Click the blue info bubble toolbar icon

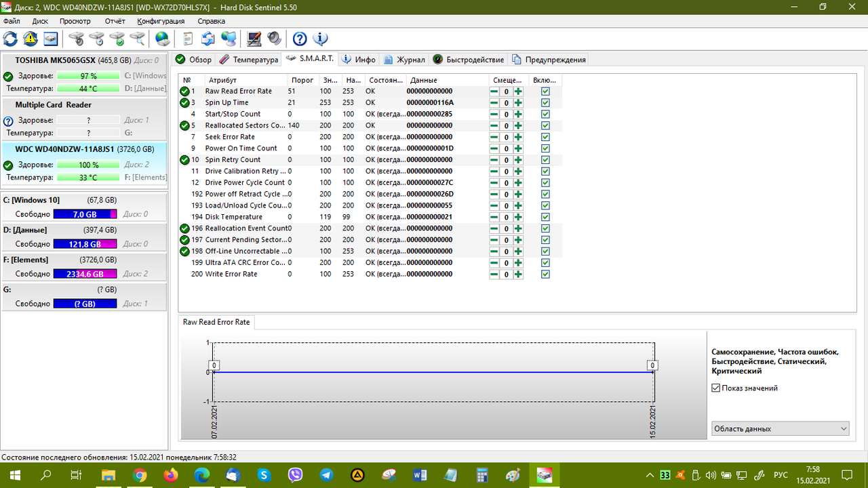[x=320, y=39]
